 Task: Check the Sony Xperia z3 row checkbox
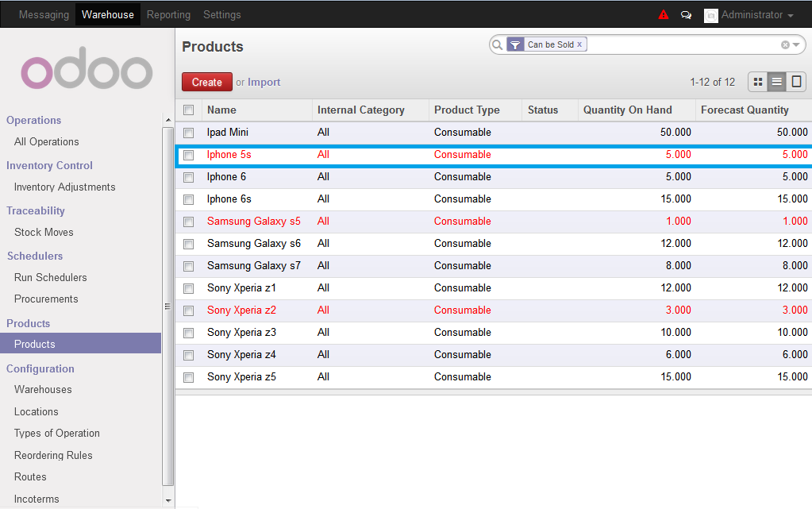pos(188,333)
